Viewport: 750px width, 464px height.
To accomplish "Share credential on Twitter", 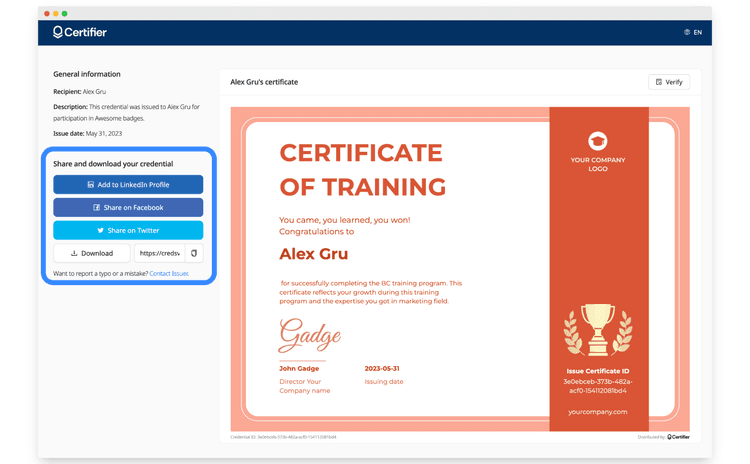I will click(x=128, y=231).
